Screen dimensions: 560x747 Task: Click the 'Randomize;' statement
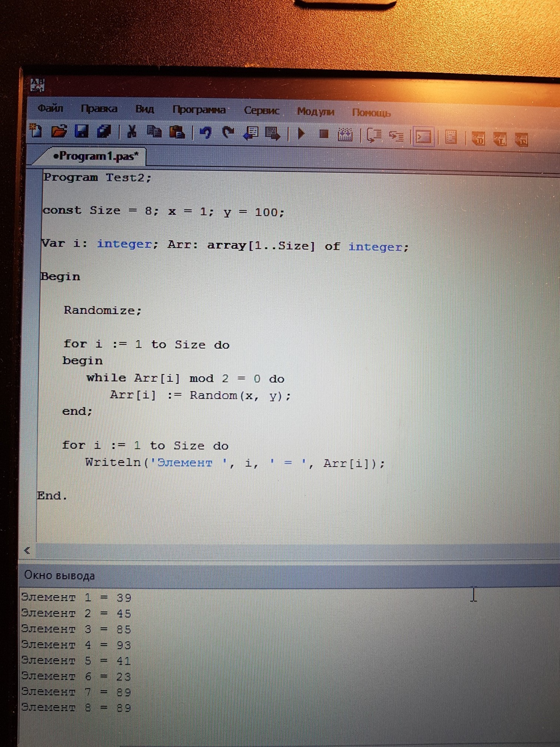(103, 310)
